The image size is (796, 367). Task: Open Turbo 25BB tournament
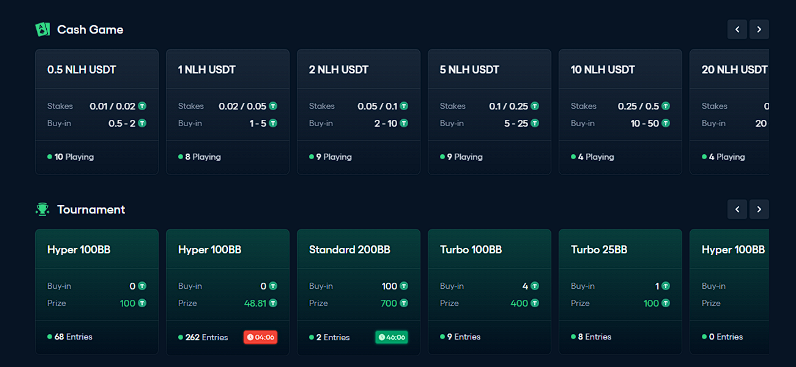(620, 292)
